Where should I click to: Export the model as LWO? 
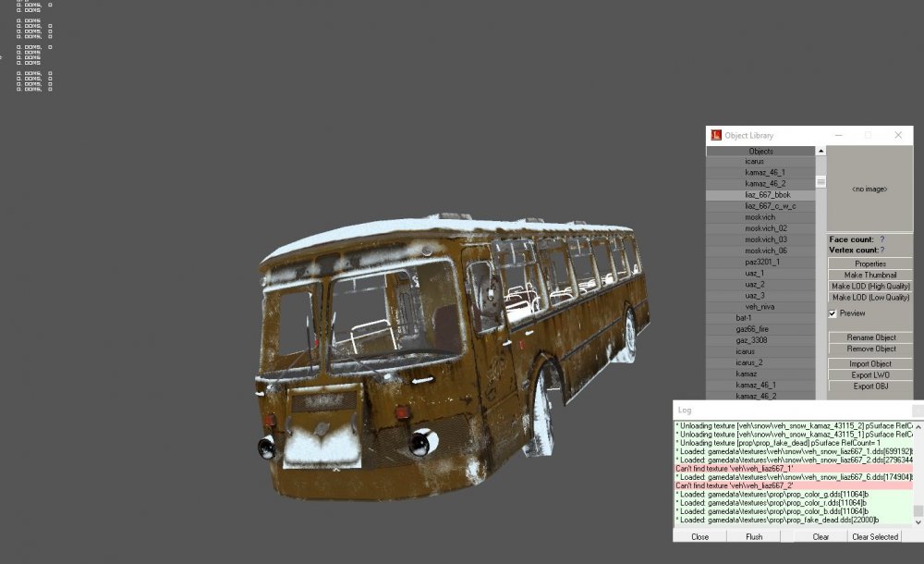[x=869, y=373]
